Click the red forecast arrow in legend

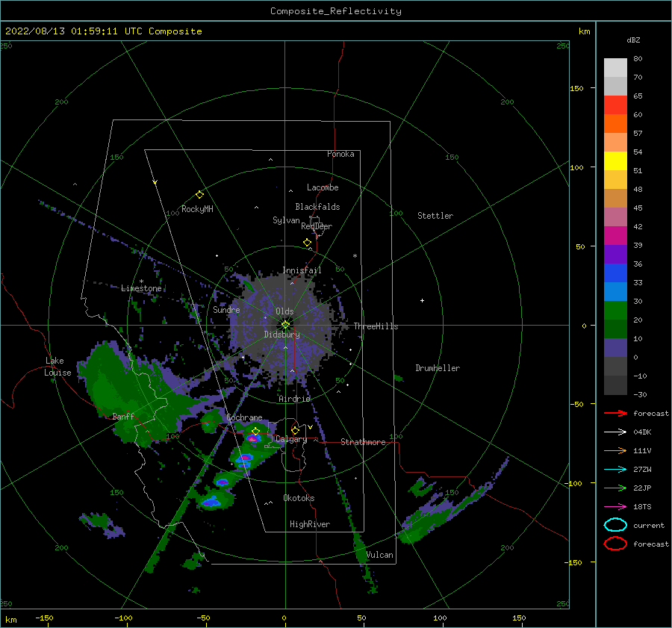(x=615, y=413)
